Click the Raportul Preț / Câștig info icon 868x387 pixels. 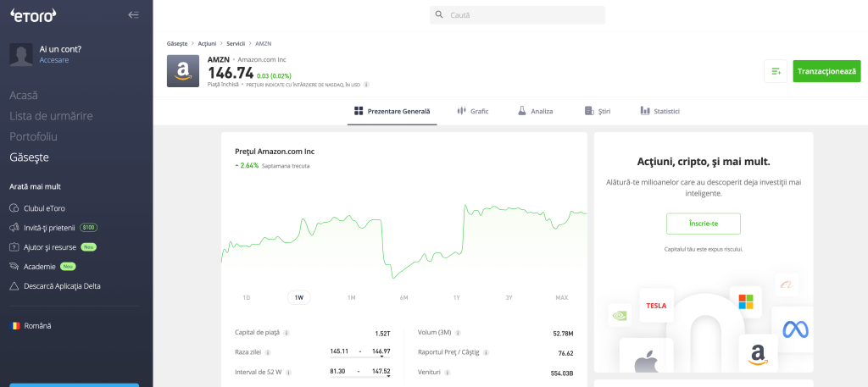pyautogui.click(x=486, y=352)
